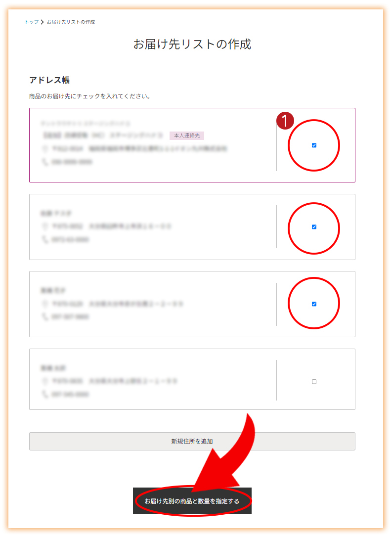The height and width of the screenshot is (536, 392).
Task: Click the breadcrumb chevron arrow after トップ
Action: click(43, 22)
